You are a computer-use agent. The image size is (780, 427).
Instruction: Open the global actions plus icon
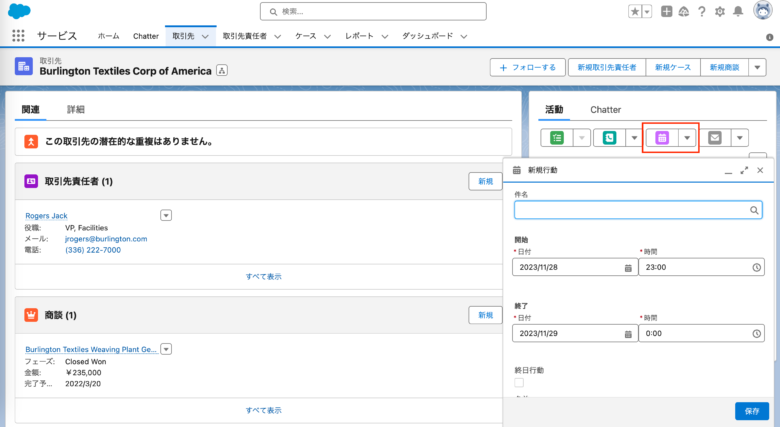(x=667, y=11)
